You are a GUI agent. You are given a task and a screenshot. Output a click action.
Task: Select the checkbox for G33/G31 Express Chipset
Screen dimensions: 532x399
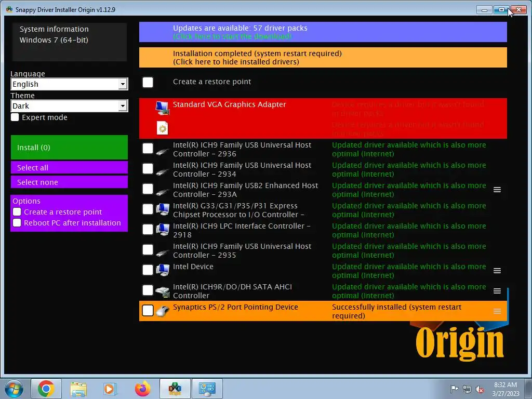click(x=148, y=209)
